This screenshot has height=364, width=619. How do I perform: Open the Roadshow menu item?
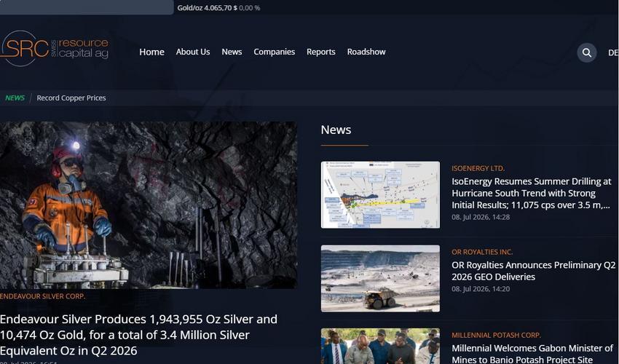coord(366,52)
